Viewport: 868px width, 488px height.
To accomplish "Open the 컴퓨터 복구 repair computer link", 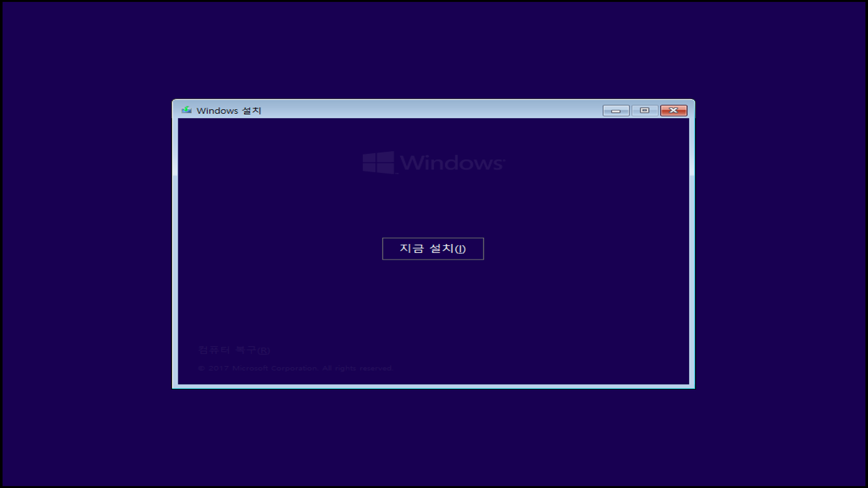I will 234,350.
